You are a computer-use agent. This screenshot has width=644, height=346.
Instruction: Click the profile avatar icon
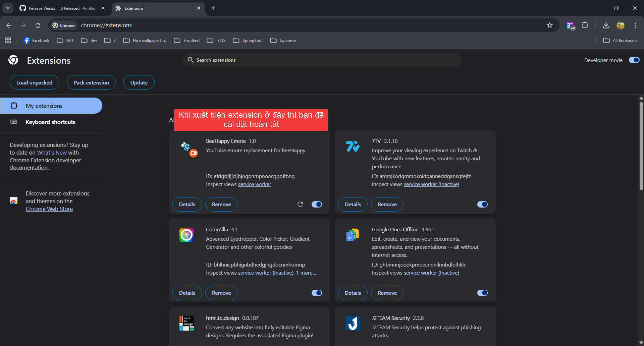point(621,25)
